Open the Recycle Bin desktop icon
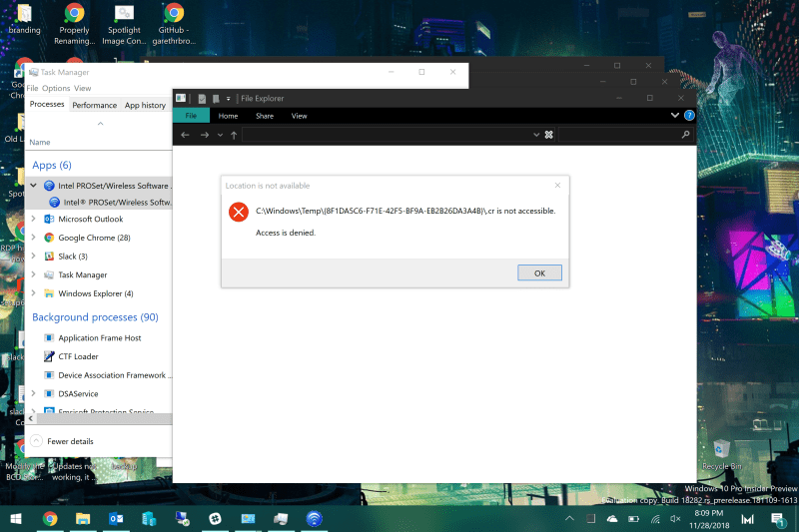Image resolution: width=799 pixels, height=532 pixels. pyautogui.click(x=721, y=454)
